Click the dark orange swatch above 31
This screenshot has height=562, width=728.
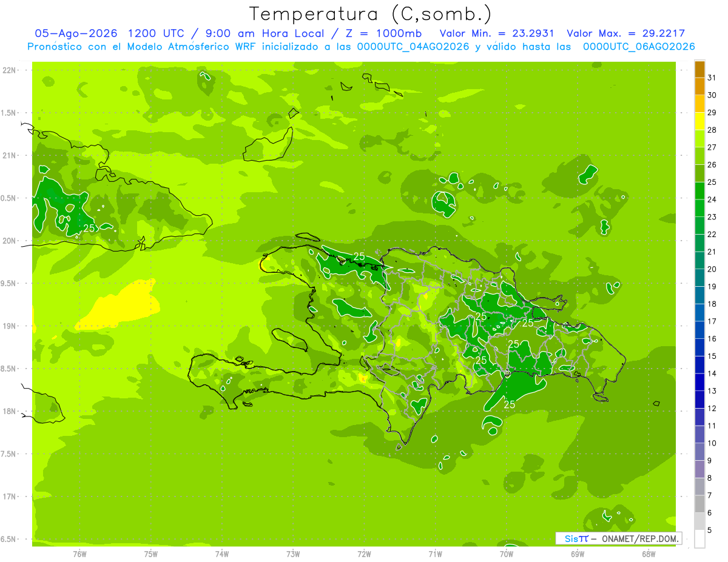[x=699, y=69]
